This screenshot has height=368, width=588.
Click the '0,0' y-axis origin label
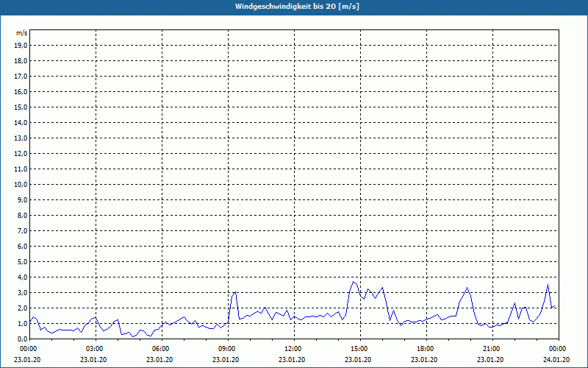(x=22, y=339)
